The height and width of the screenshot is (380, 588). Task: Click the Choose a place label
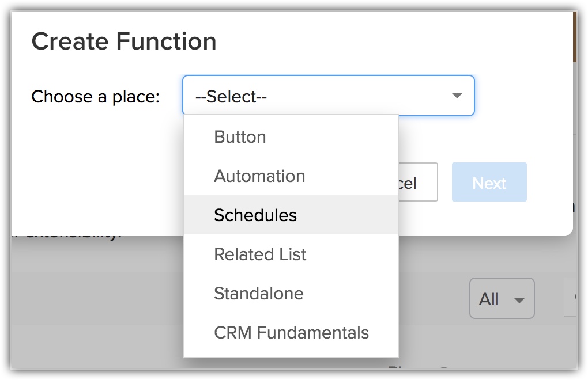coord(96,97)
